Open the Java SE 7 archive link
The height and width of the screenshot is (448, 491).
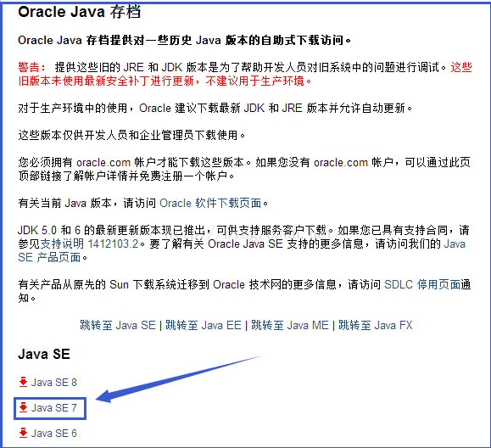[54, 407]
